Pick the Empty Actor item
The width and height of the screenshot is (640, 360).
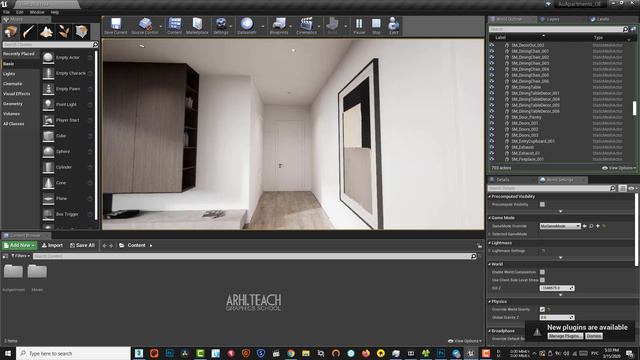[x=68, y=58]
